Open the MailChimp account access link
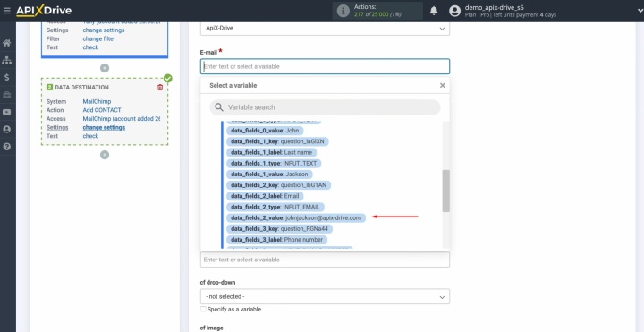 tap(122, 118)
